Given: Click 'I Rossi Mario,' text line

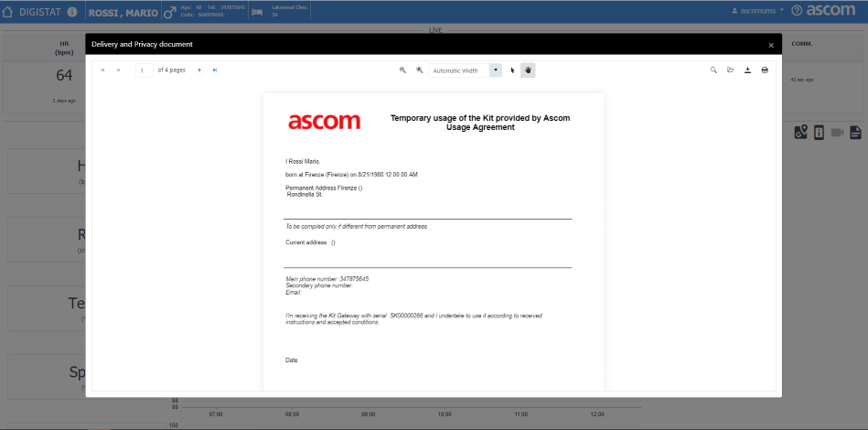Looking at the screenshot, I should point(303,162).
